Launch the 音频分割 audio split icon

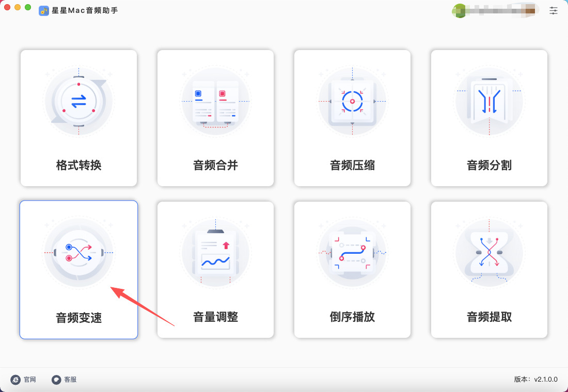[489, 101]
